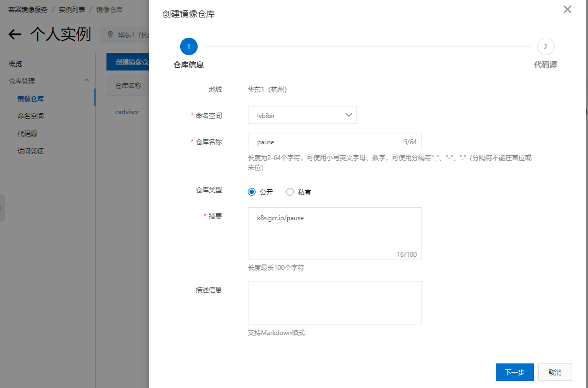588x388 pixels.
Task: Open 镜像仓库 in the sidebar
Action: 31,99
